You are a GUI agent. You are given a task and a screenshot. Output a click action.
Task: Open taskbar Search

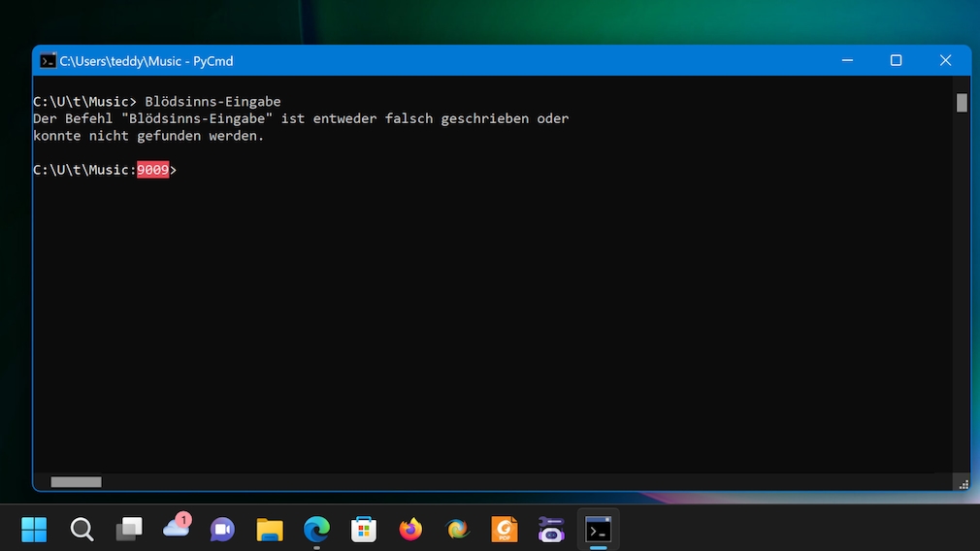tap(82, 529)
